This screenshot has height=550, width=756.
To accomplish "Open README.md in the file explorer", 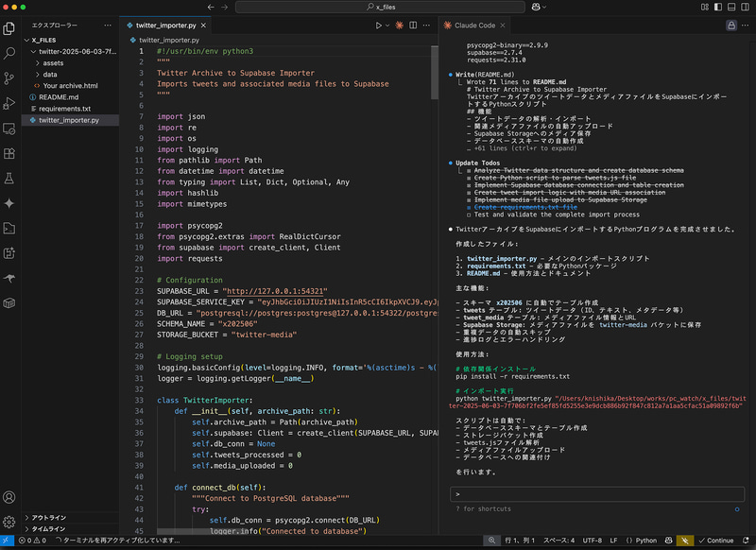I will (x=59, y=97).
